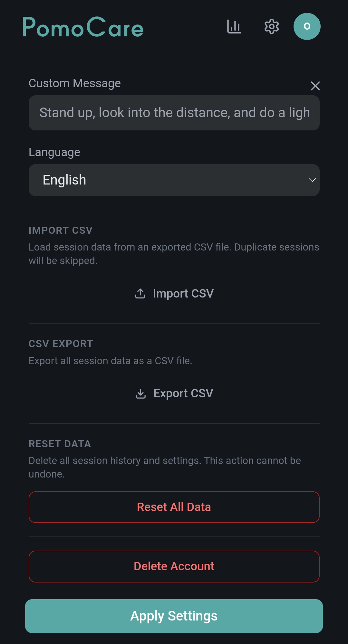This screenshot has height=644, width=348.
Task: Click the Language field label
Action: coord(54,152)
